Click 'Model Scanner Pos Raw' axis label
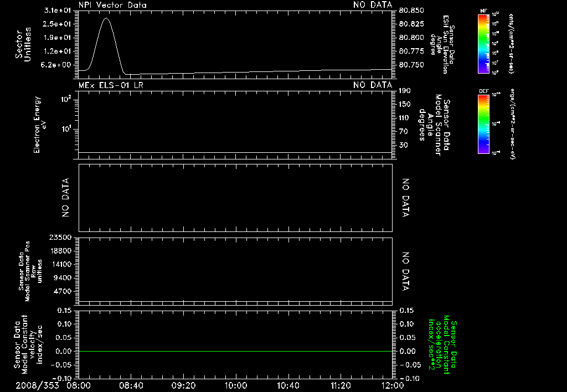 click(x=30, y=271)
